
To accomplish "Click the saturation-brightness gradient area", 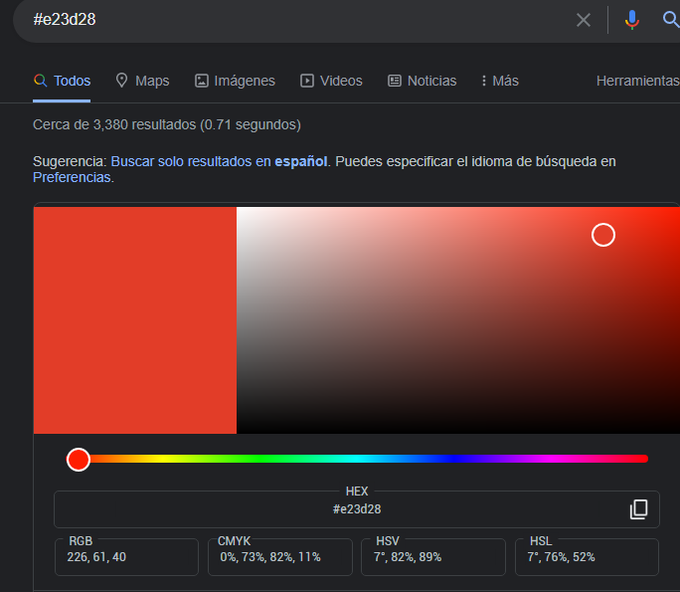I will coord(458,320).
